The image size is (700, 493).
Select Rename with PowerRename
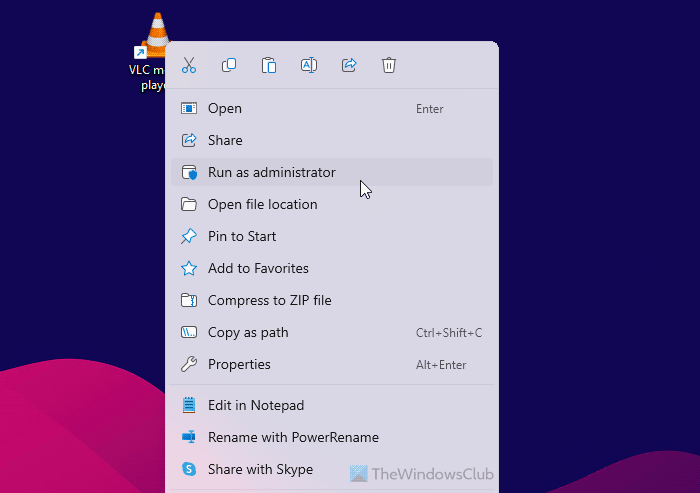pos(332,437)
